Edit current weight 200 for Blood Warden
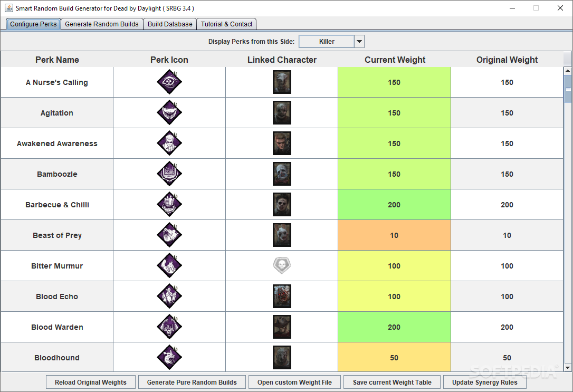This screenshot has width=573, height=392. (394, 327)
